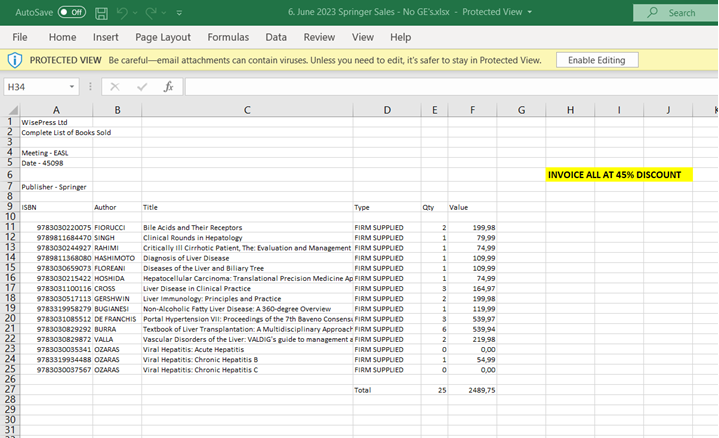Click title 'Viral Hepatitis: Chronic Hepatitis B'

coord(247,360)
